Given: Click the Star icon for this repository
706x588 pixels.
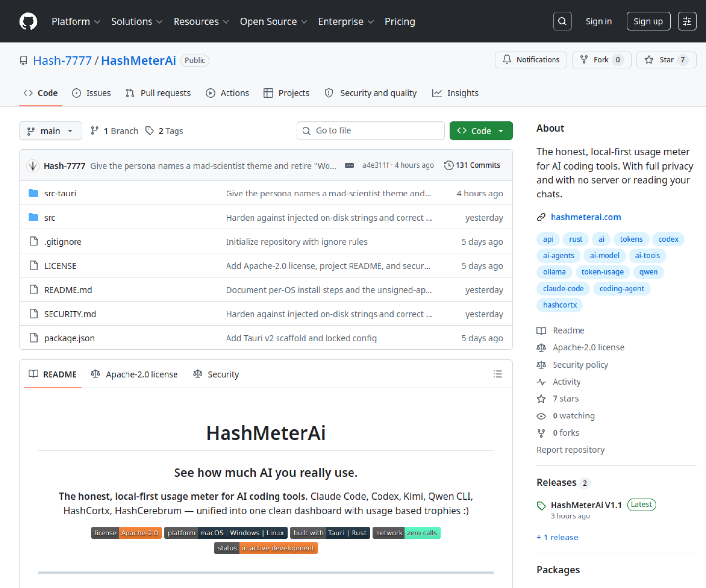Looking at the screenshot, I should 649,60.
